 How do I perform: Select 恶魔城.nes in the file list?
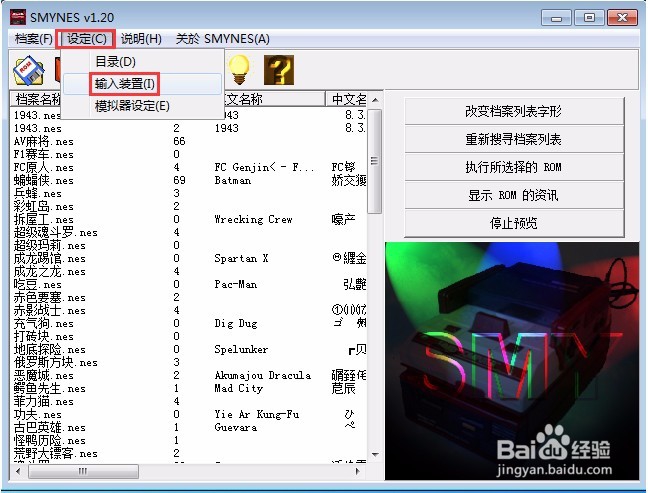(44, 376)
